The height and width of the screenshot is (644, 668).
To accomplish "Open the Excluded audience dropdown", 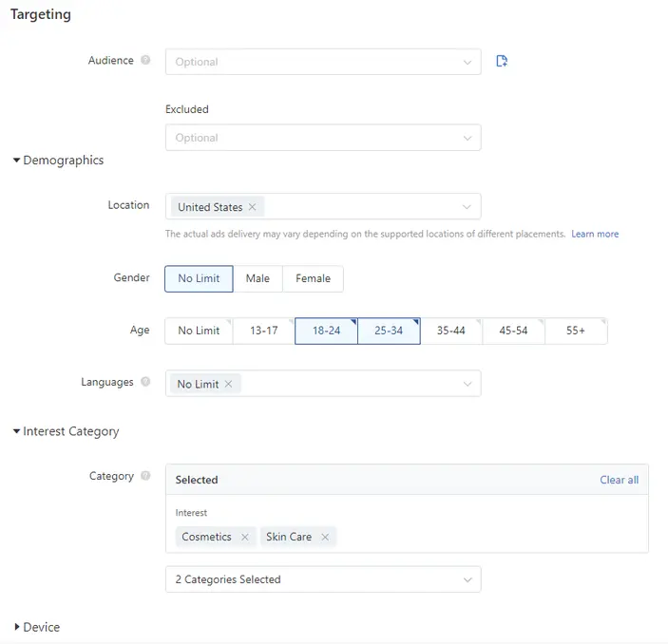I will pos(323,138).
